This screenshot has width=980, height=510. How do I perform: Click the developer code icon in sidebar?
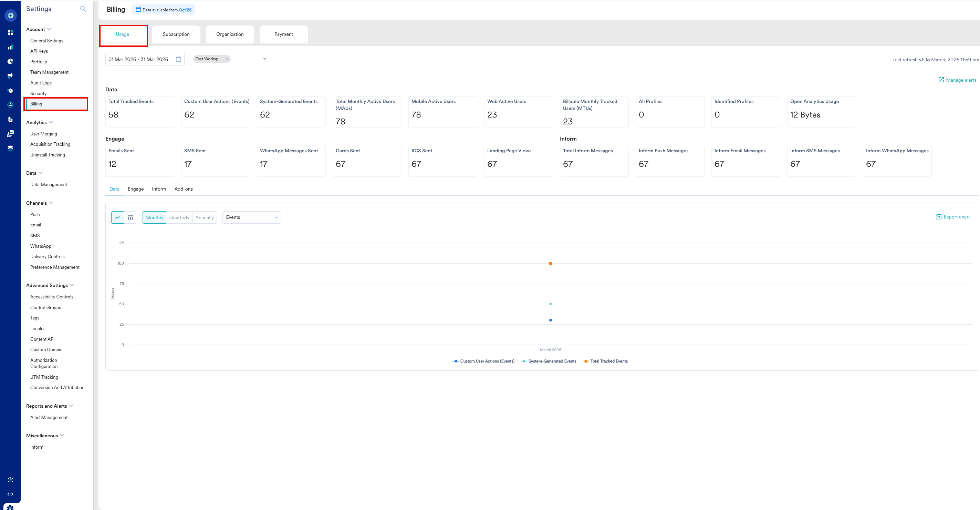tap(10, 494)
